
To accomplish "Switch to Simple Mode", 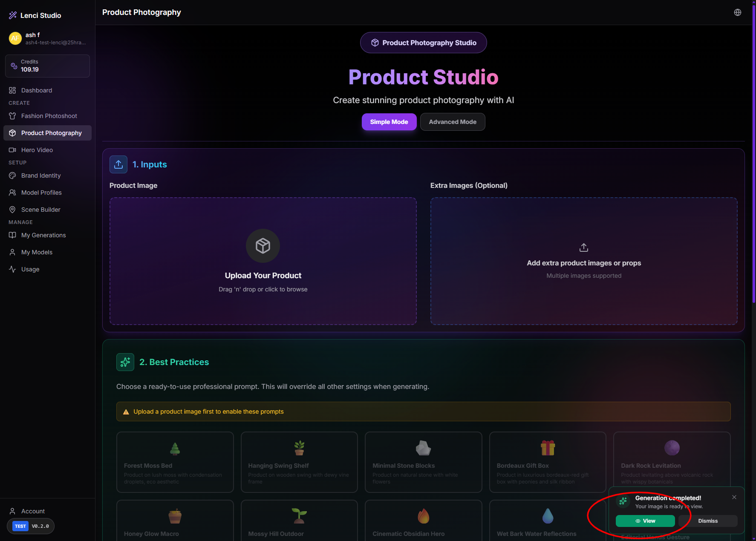I will (389, 122).
